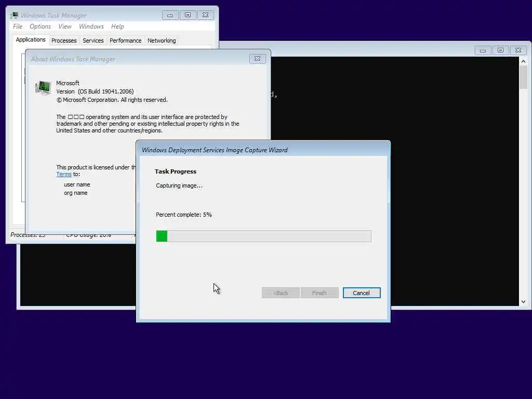Open the license Terms link
The image size is (532, 399).
[x=64, y=174]
